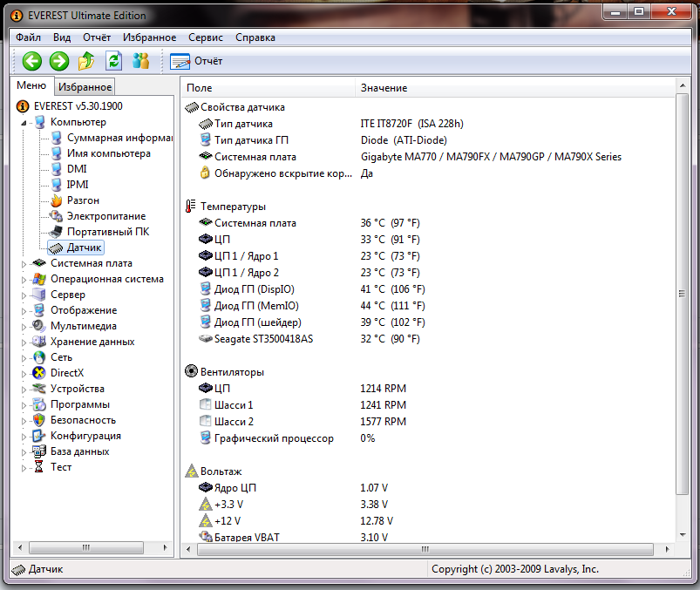This screenshot has height=590, width=700.
Task: Click the DirectX yellow X icon
Action: click(39, 373)
